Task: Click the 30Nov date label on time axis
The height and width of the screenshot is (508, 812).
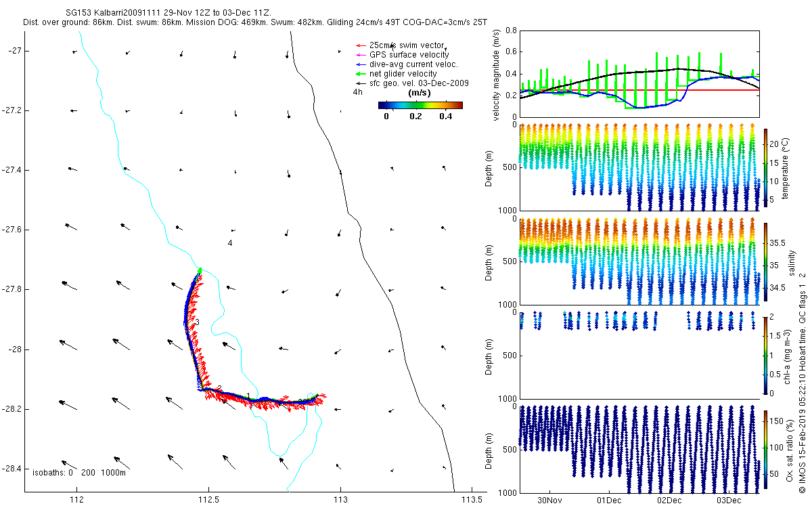Action: coord(549,501)
